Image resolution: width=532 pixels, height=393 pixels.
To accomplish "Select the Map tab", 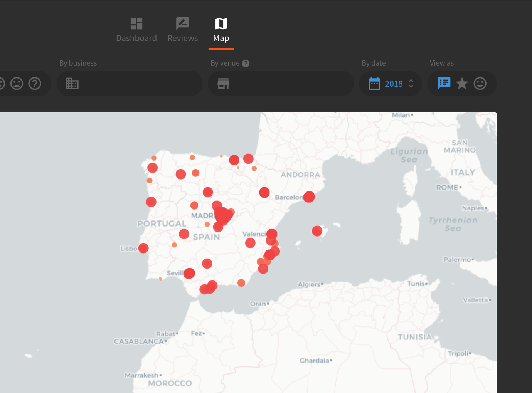I will coord(221,30).
